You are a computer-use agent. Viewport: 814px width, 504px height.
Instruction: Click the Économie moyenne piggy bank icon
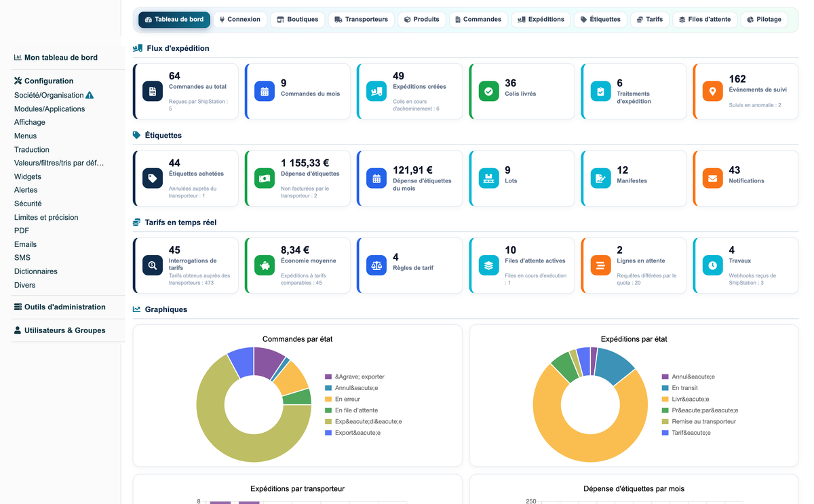(265, 265)
